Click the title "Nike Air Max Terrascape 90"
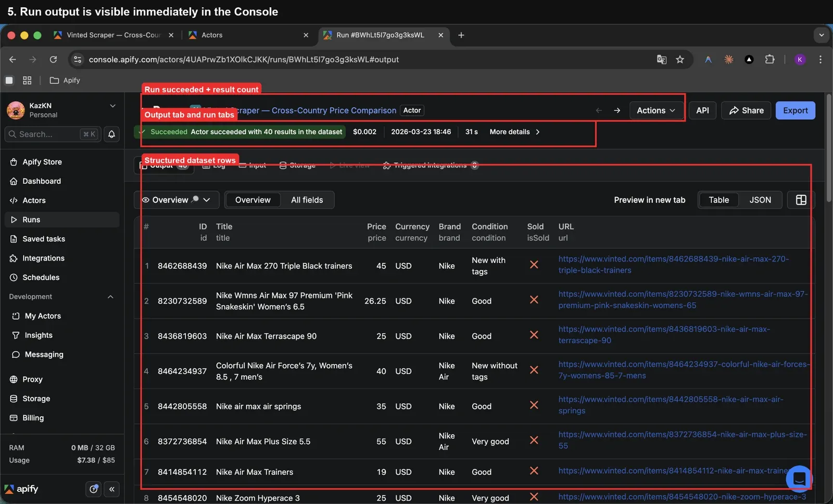 [x=266, y=336]
